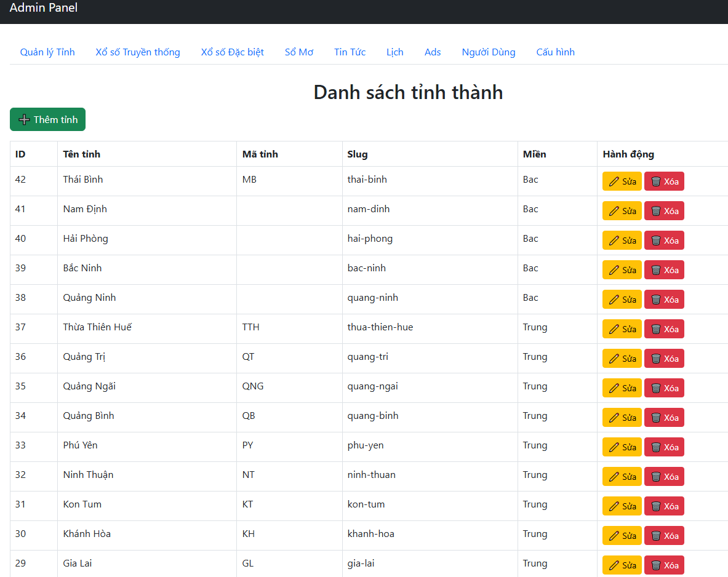Open the Người Dùng tab
This screenshot has width=728, height=577.
[489, 52]
